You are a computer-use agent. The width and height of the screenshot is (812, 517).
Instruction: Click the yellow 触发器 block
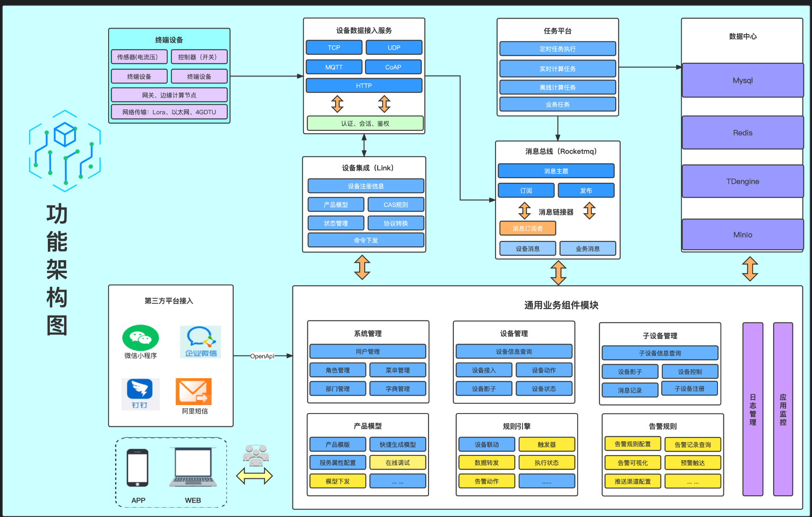click(x=547, y=444)
